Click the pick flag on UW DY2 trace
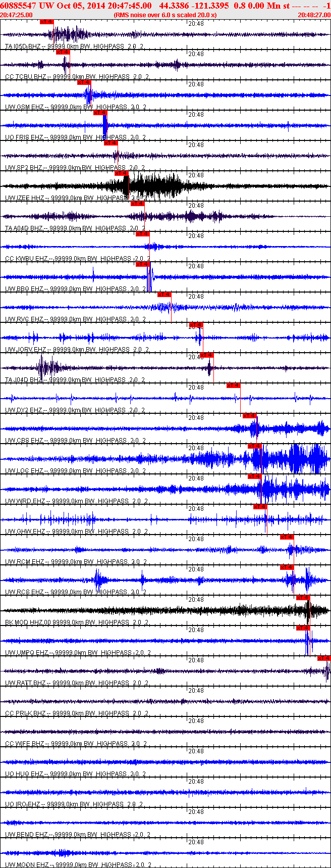This screenshot has width=331, height=868. (x=233, y=385)
